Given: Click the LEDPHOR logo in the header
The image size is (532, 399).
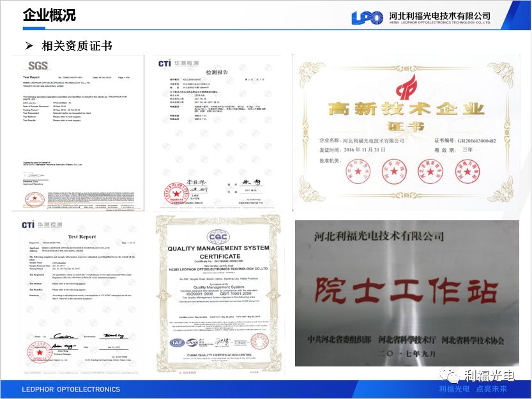Looking at the screenshot, I should (x=367, y=18).
